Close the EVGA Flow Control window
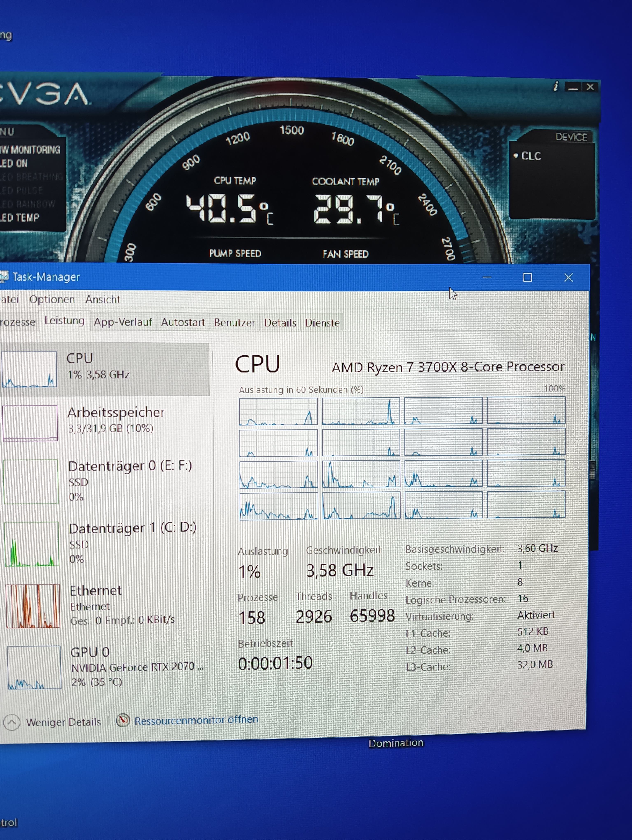 click(590, 87)
